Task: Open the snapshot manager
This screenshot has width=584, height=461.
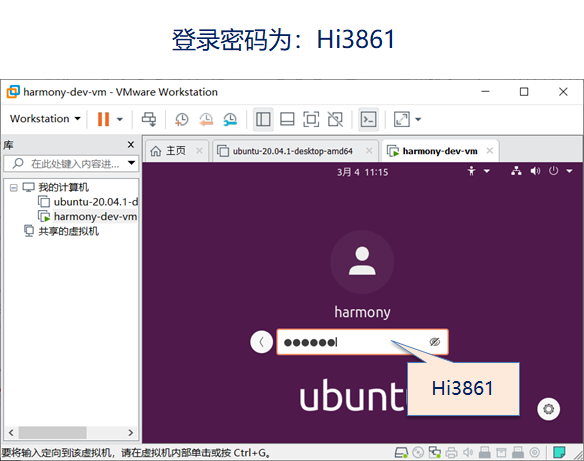Action: click(230, 119)
